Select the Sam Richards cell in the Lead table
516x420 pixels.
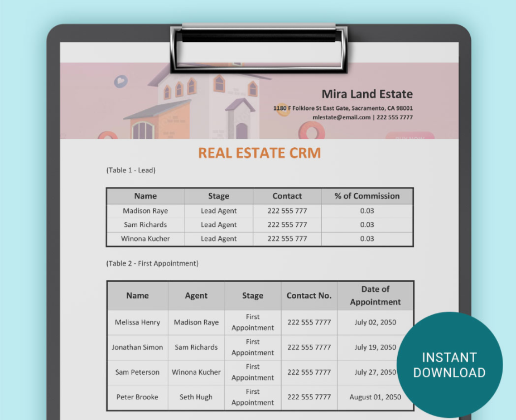(x=146, y=225)
